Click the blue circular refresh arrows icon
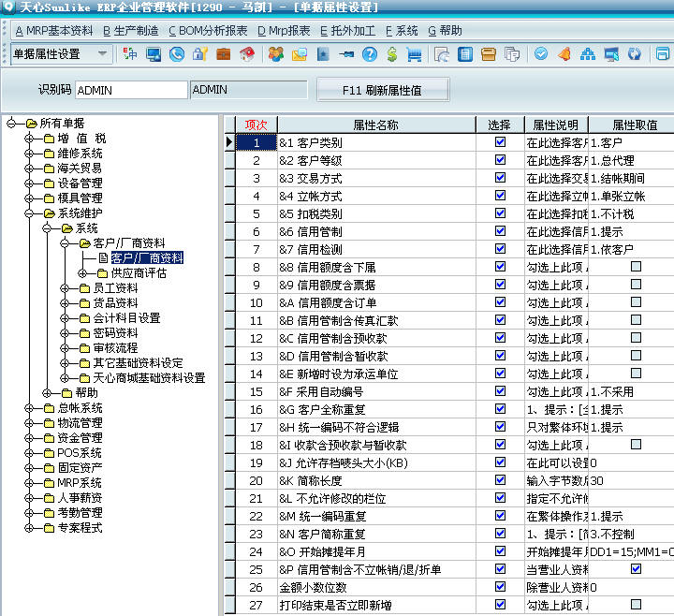Image resolution: width=674 pixels, height=616 pixels. pyautogui.click(x=634, y=54)
